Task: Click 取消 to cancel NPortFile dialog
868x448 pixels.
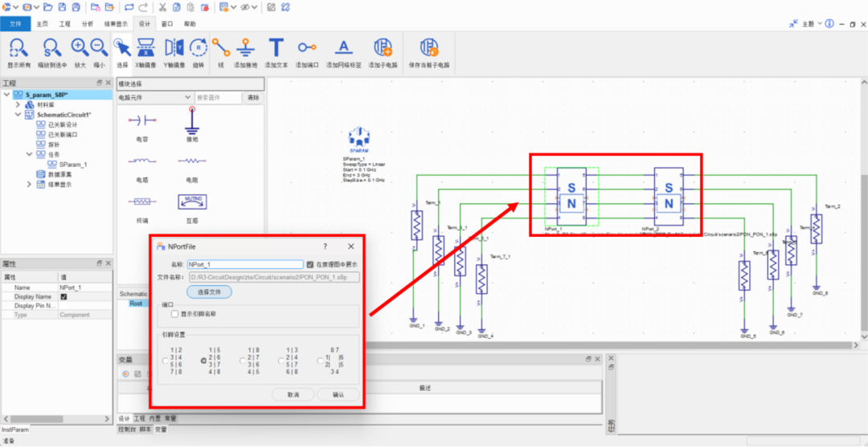Action: [293, 394]
